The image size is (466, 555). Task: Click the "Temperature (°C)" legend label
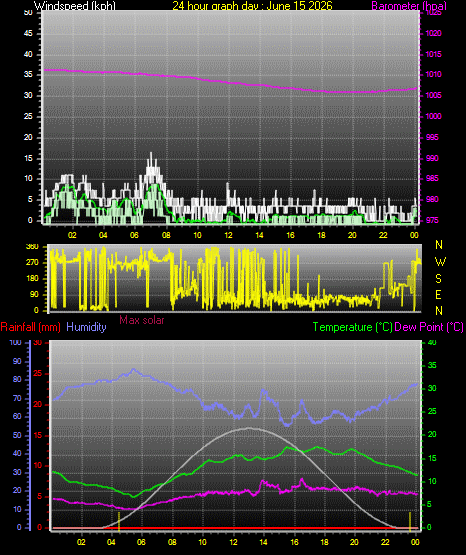click(x=352, y=327)
